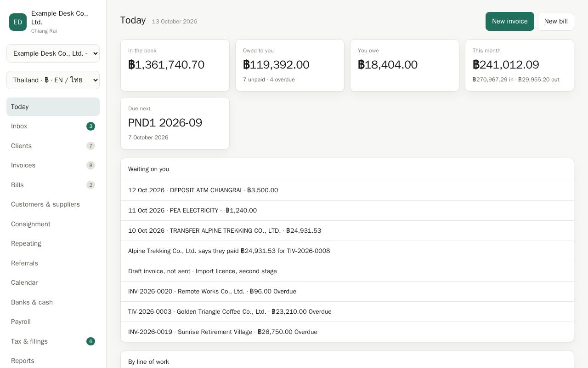This screenshot has width=588, height=368.
Task: Navigate to Invoices
Action: click(x=53, y=165)
